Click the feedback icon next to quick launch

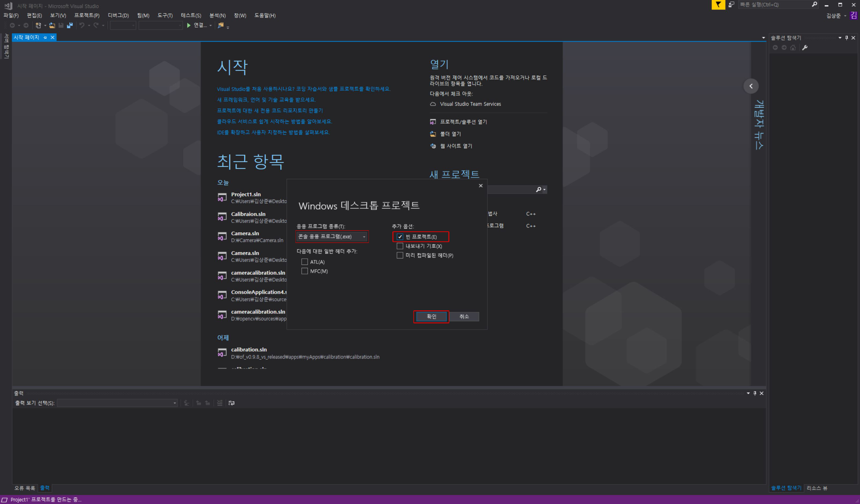pos(731,5)
